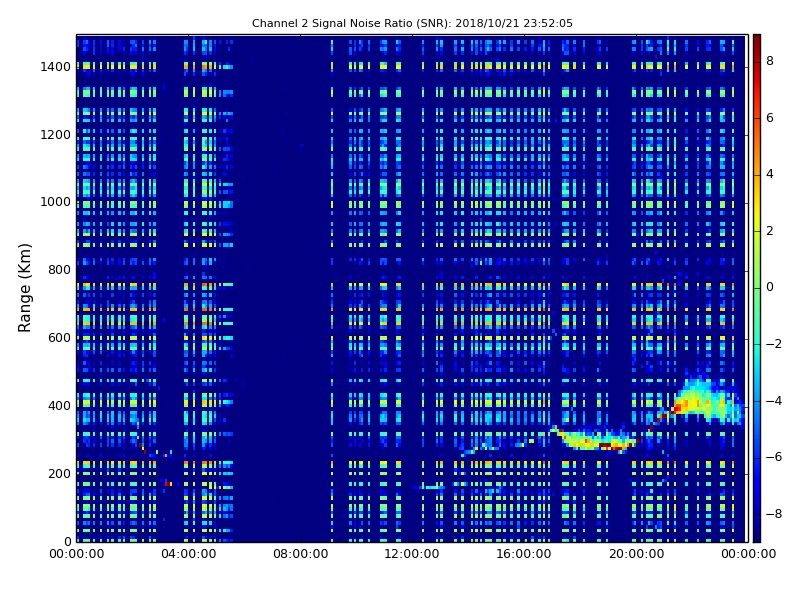Click the 800 range tick label
This screenshot has height=600, width=800.
59,270
